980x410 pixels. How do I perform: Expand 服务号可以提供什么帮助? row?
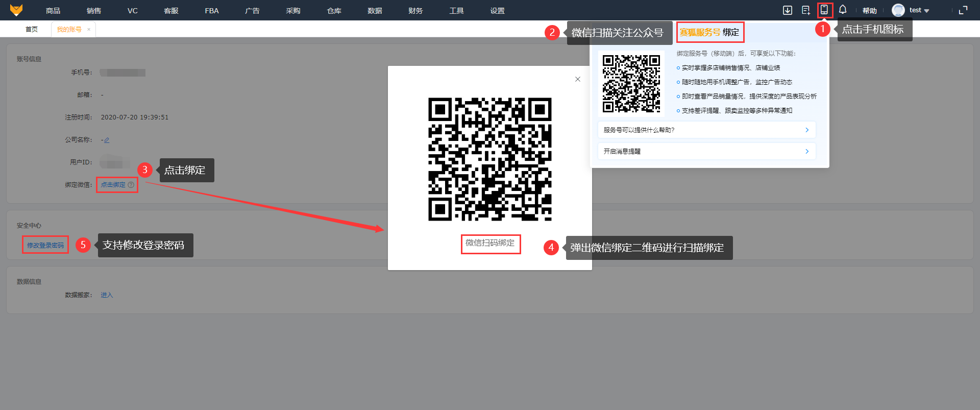tap(706, 130)
